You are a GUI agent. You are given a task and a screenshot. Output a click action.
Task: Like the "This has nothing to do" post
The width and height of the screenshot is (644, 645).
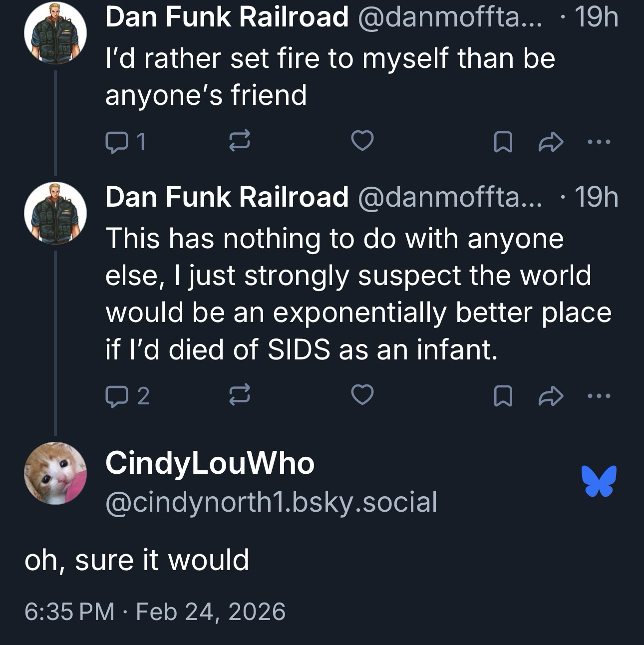point(362,396)
